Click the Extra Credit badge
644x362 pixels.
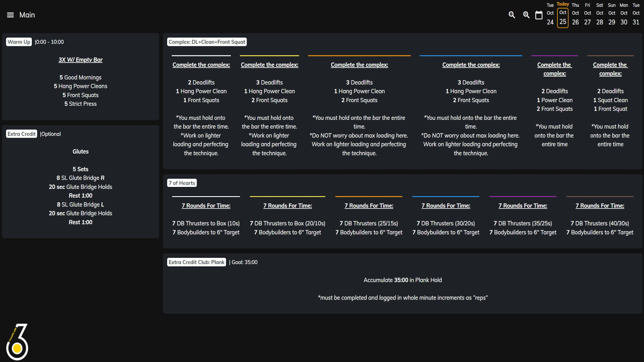point(21,133)
